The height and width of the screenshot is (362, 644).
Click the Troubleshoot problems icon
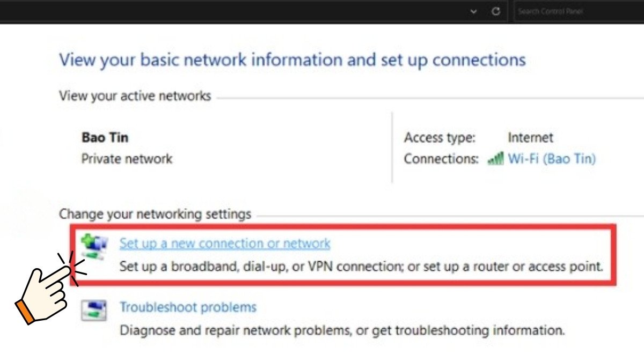(x=94, y=311)
